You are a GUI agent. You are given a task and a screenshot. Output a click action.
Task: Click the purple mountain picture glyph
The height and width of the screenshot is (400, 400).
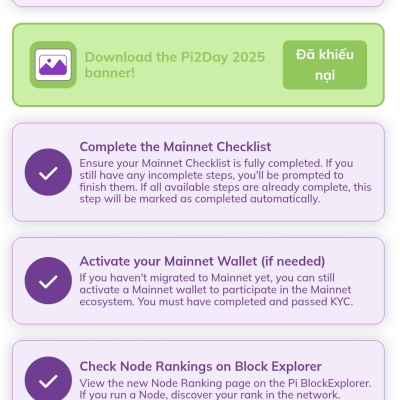coord(53,65)
